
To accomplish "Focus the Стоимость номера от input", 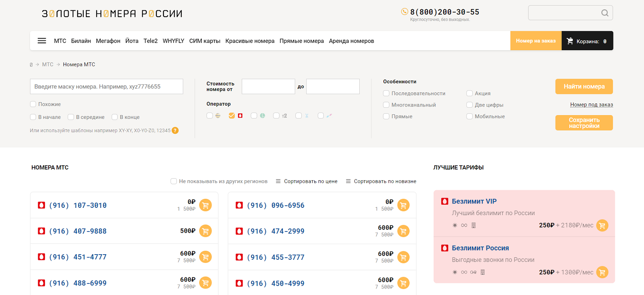I will pyautogui.click(x=268, y=86).
